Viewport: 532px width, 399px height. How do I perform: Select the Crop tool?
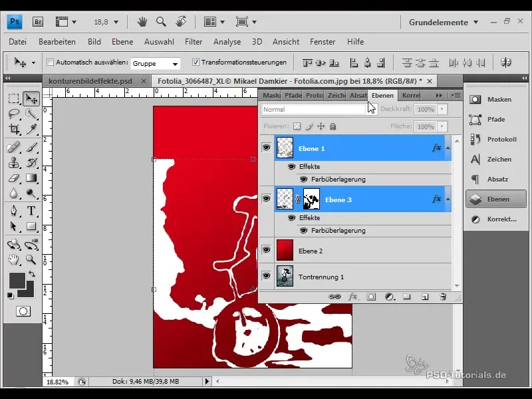13,128
